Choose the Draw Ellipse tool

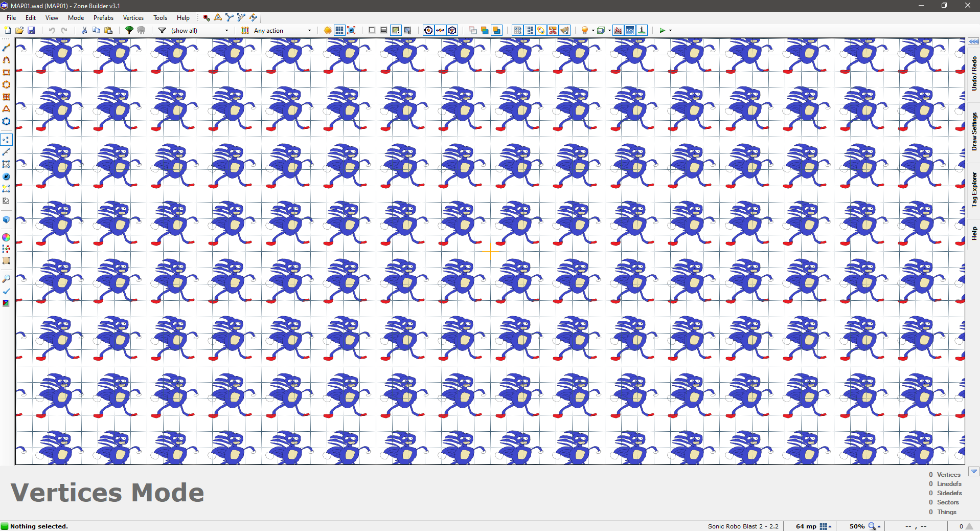pos(6,84)
